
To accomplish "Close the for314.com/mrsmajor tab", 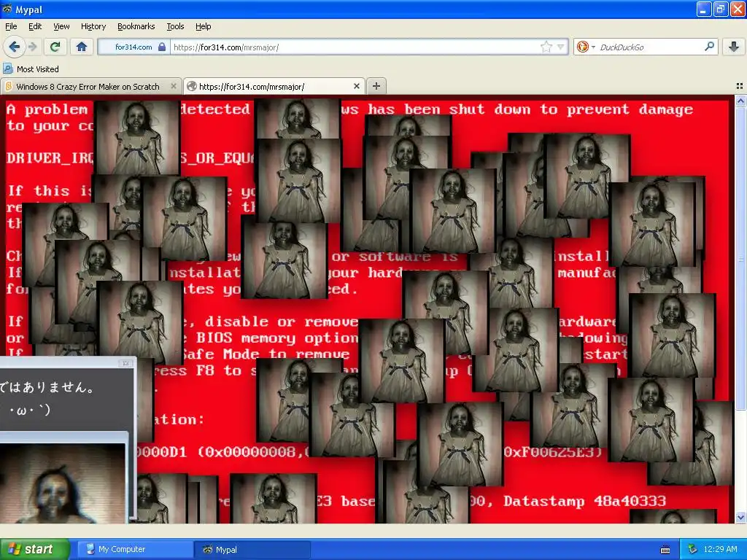I will pos(356,86).
